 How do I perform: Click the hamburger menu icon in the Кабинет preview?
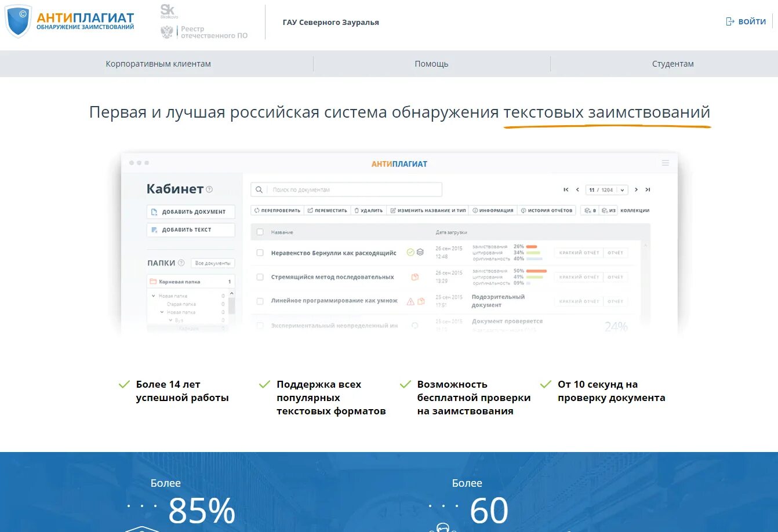[x=666, y=163]
